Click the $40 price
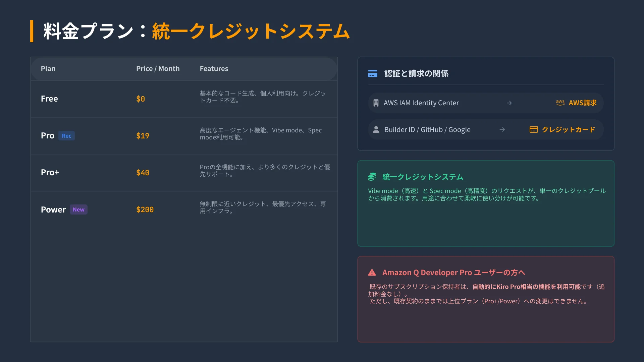Viewport: 644px width, 362px height. coord(143,173)
